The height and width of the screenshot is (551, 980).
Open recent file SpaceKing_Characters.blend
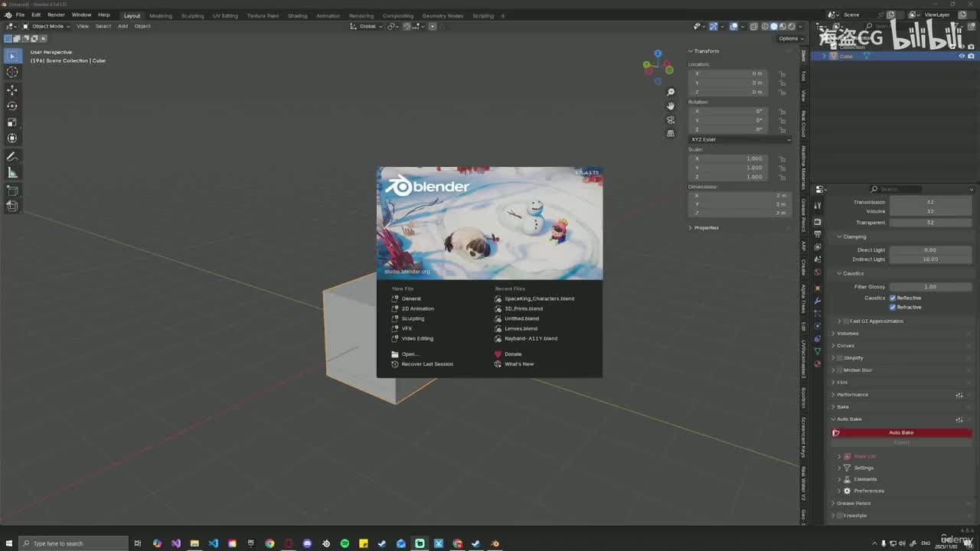coord(539,298)
